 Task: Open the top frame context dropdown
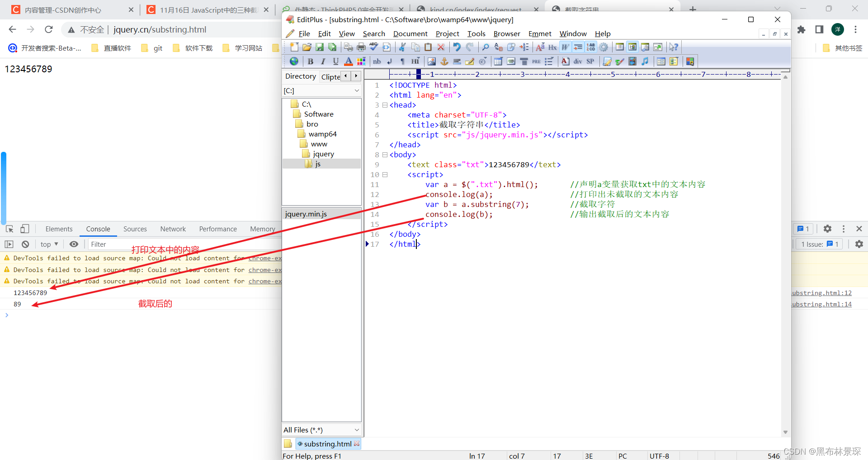tap(49, 244)
